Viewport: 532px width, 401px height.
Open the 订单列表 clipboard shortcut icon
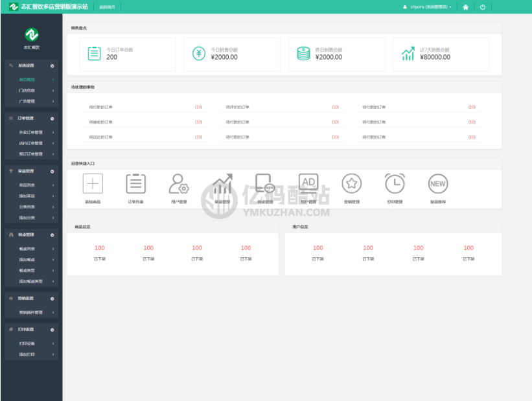(x=135, y=183)
